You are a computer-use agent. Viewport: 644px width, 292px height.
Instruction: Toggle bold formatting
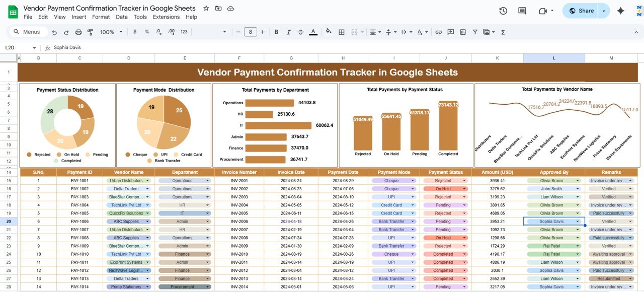click(276, 32)
